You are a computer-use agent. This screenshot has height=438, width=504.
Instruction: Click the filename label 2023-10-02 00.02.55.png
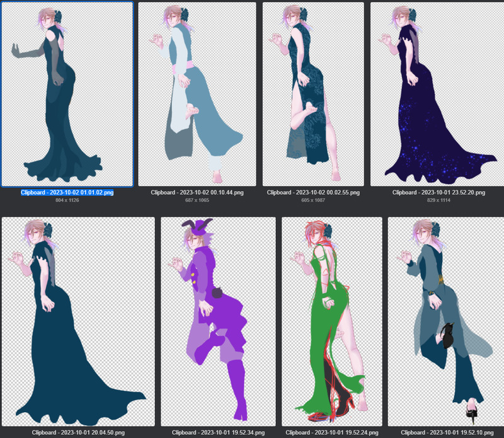coord(313,192)
